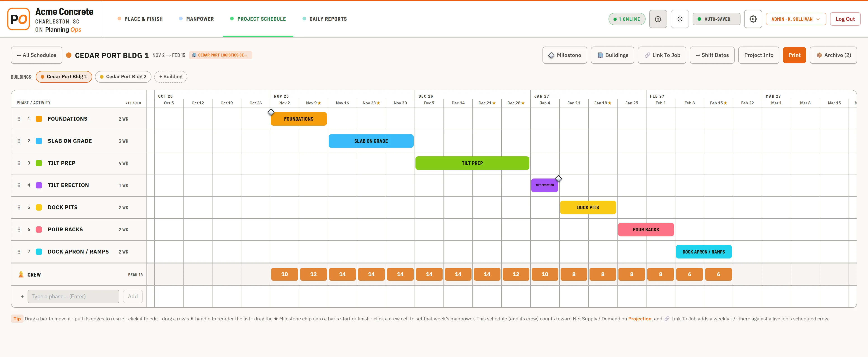This screenshot has height=357, width=868.
Task: Click the Dock Pits '2 WK' duration
Action: coord(123,208)
